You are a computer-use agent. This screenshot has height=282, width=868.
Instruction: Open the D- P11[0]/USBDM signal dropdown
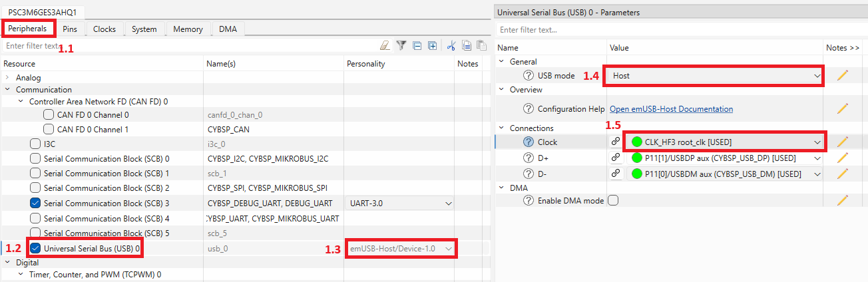pos(725,174)
